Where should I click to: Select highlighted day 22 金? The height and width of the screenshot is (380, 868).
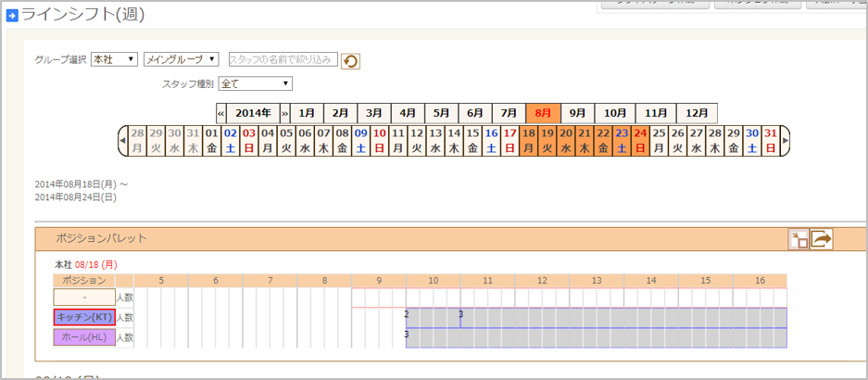[x=603, y=141]
